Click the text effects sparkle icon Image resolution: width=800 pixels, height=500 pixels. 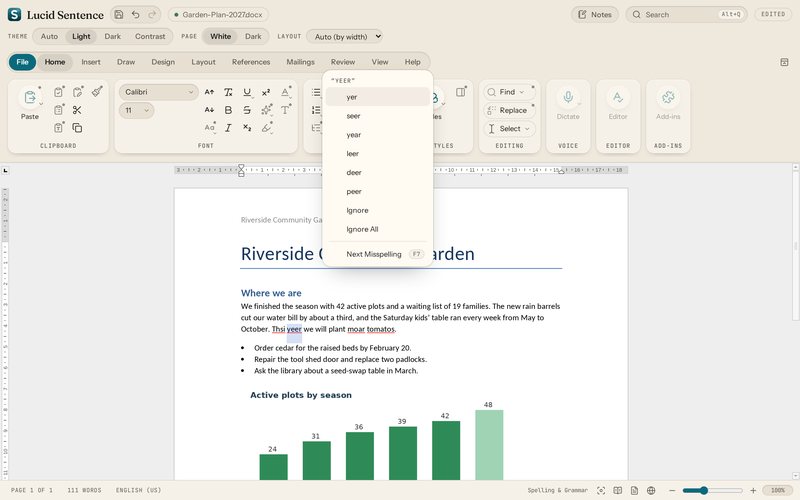tap(266, 110)
